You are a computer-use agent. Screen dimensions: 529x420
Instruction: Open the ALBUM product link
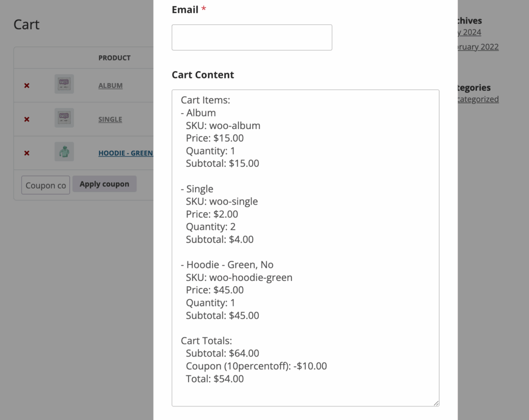[x=111, y=86]
